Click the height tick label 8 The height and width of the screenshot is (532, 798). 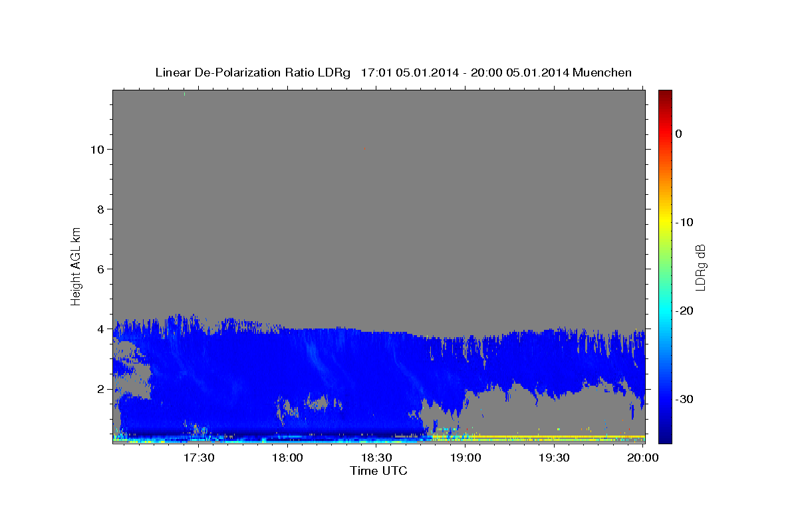pos(100,209)
